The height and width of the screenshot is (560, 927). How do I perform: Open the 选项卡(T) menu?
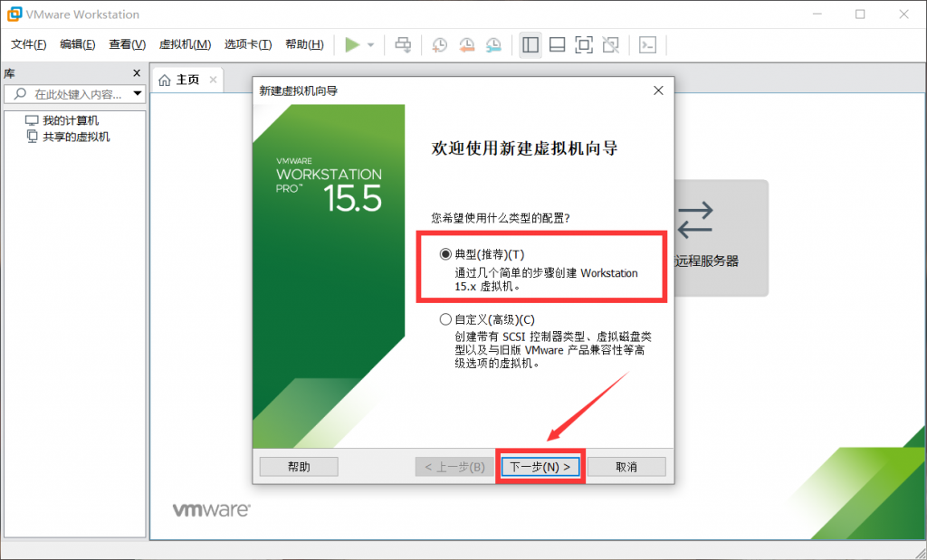coord(248,45)
